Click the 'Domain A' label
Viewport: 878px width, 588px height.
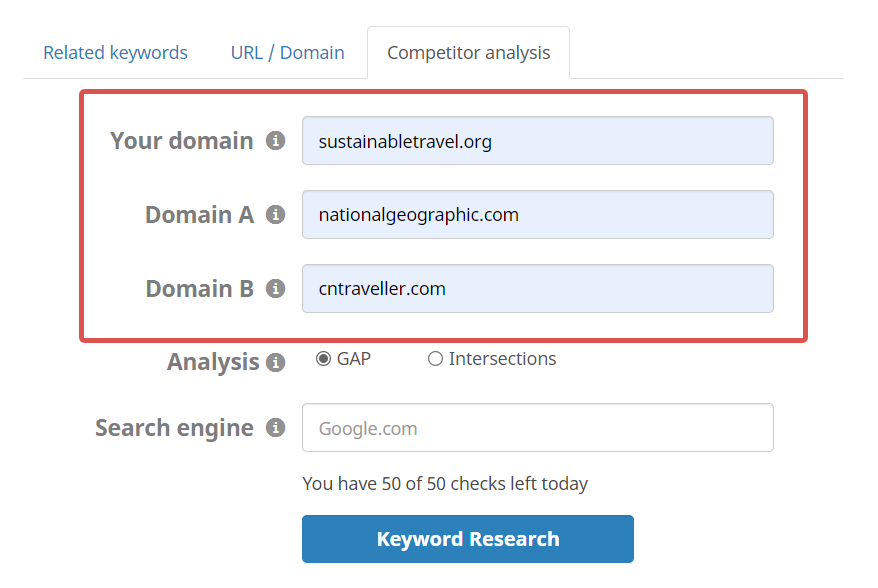tap(199, 214)
